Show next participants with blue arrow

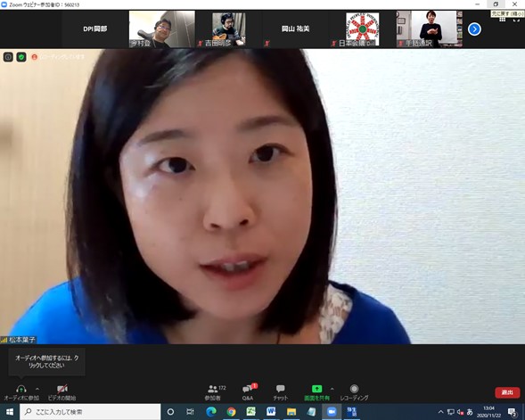(474, 29)
